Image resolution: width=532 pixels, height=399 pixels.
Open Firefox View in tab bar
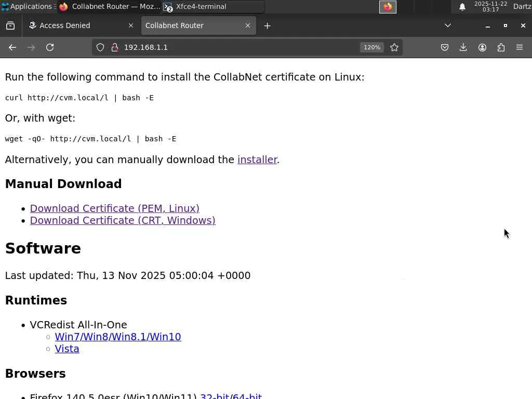coord(10,25)
